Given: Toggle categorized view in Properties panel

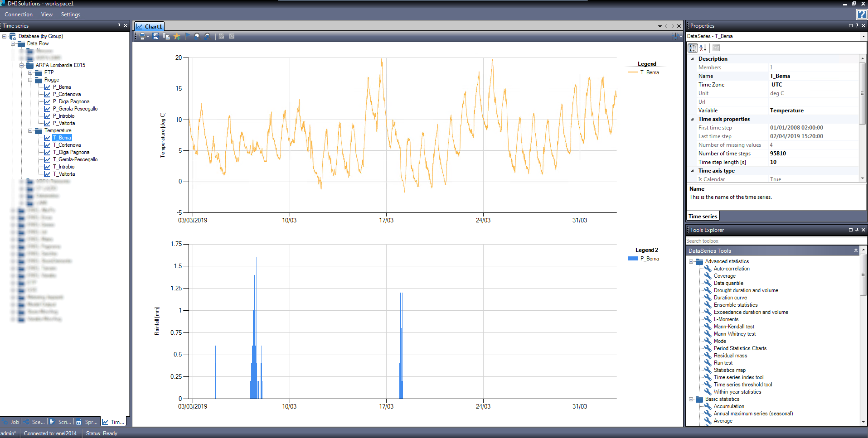Looking at the screenshot, I should [x=693, y=48].
